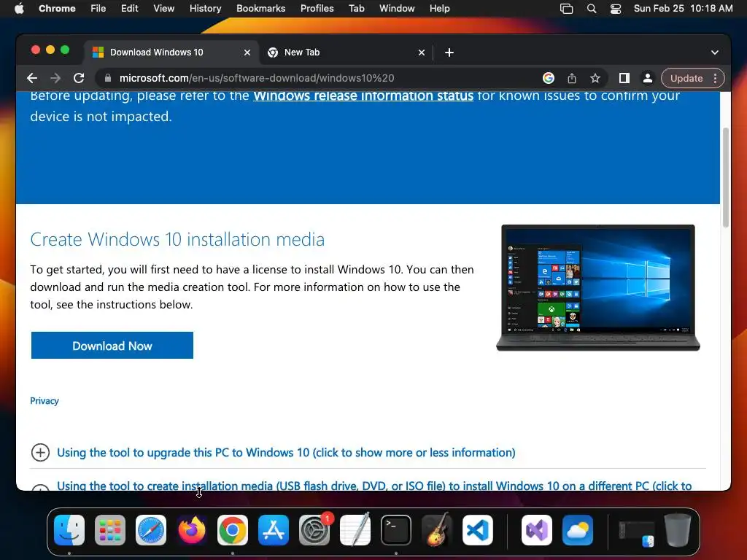Open Visual Studio Code from the Dock
This screenshot has height=560, width=747.
(x=478, y=530)
